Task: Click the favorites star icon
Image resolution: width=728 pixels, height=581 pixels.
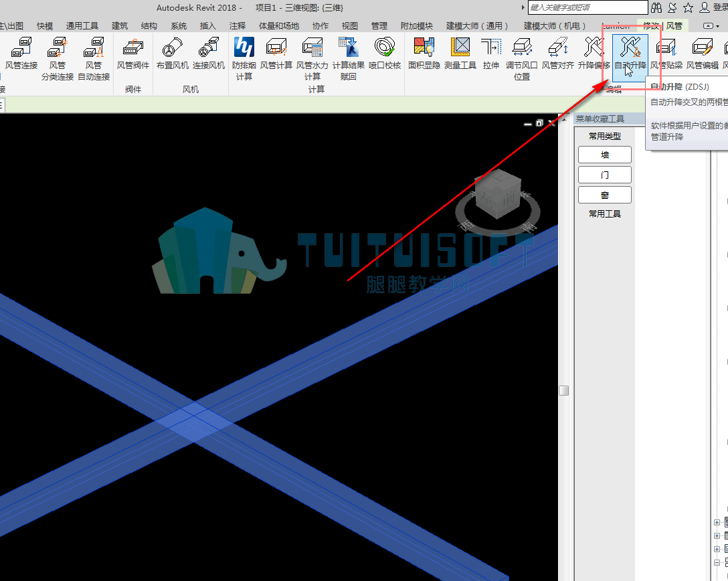Action: click(688, 7)
